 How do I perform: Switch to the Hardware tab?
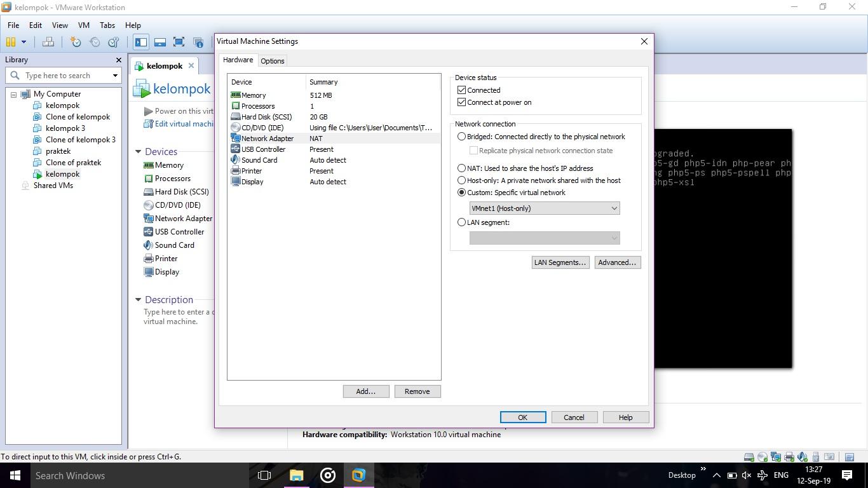238,60
